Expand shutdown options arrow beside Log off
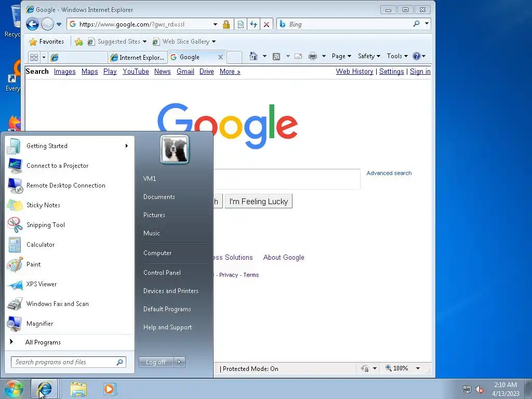 pos(179,362)
